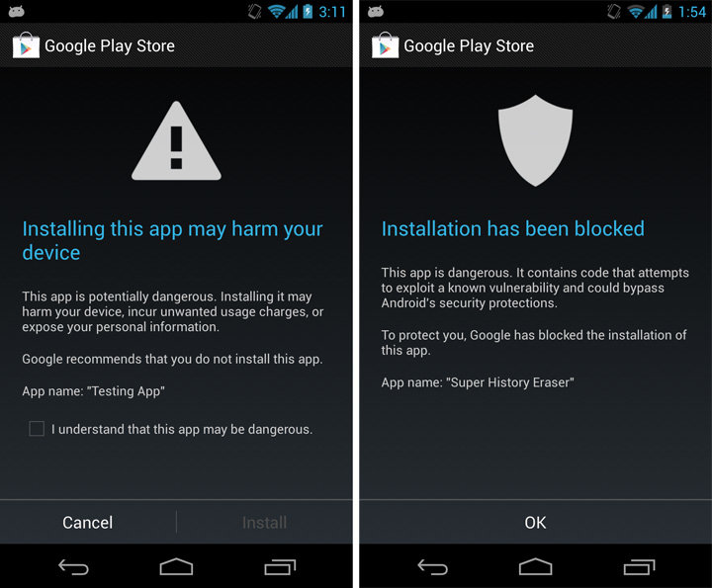The height and width of the screenshot is (588, 712).
Task: Tap OK on the blocked installation screen
Action: pyautogui.click(x=535, y=522)
